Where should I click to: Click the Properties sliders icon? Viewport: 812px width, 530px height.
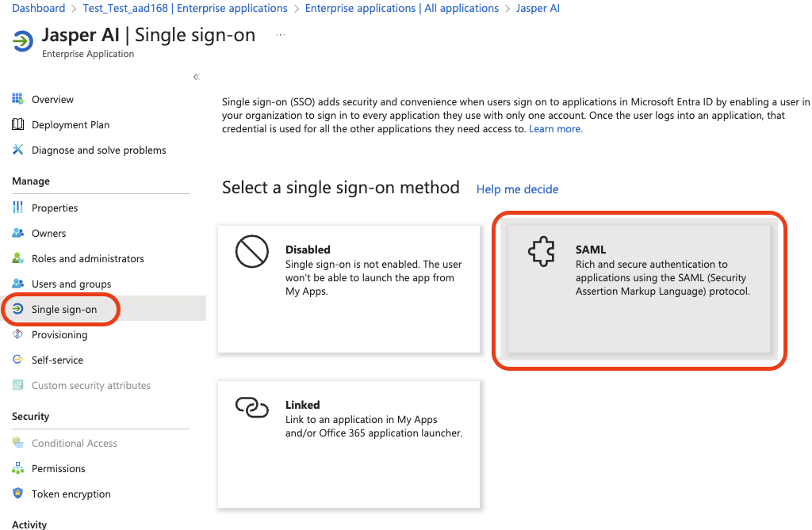[x=17, y=208]
